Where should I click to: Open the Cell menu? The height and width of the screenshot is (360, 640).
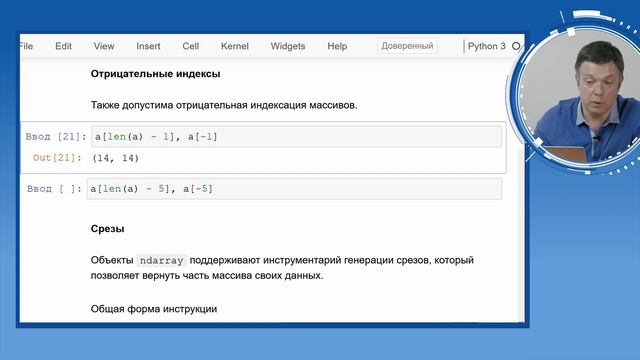191,46
